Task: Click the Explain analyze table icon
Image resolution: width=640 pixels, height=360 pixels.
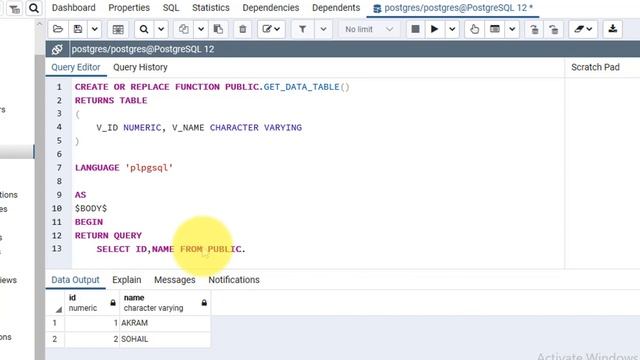Action: click(495, 29)
